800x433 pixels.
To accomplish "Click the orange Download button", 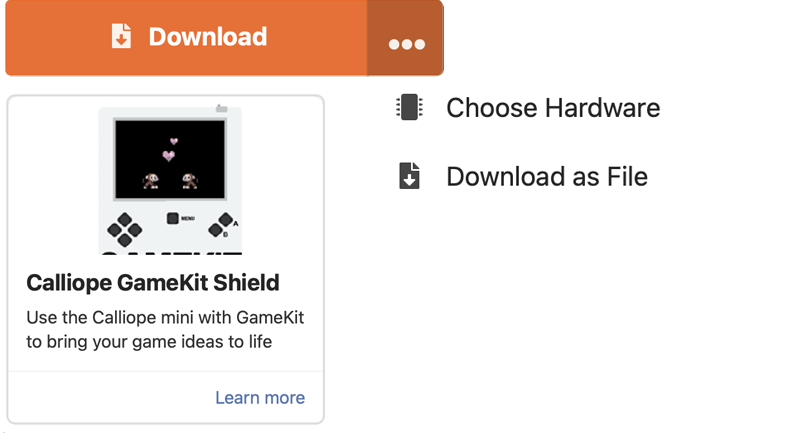I will coord(187,38).
